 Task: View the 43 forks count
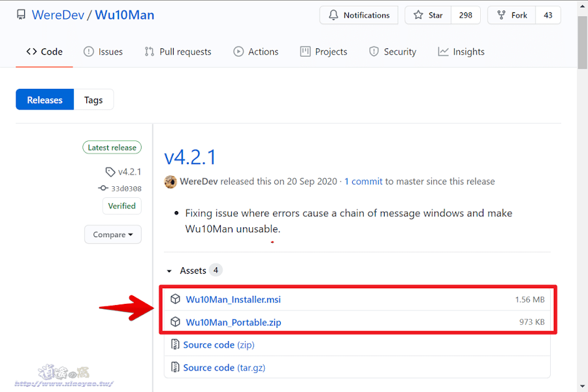[548, 15]
